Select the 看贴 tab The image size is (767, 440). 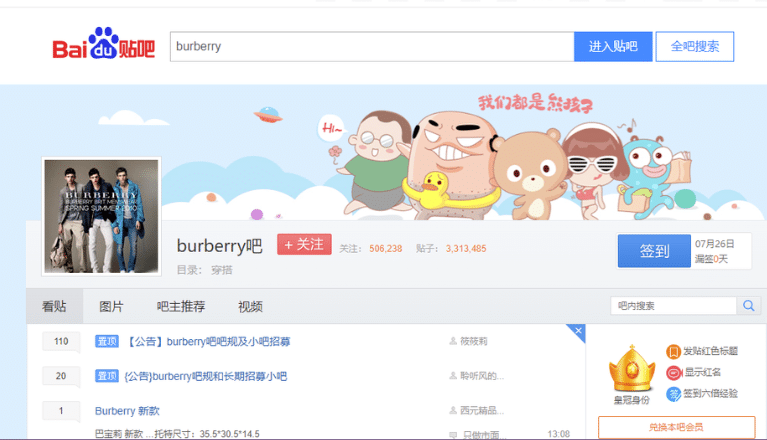(x=54, y=307)
